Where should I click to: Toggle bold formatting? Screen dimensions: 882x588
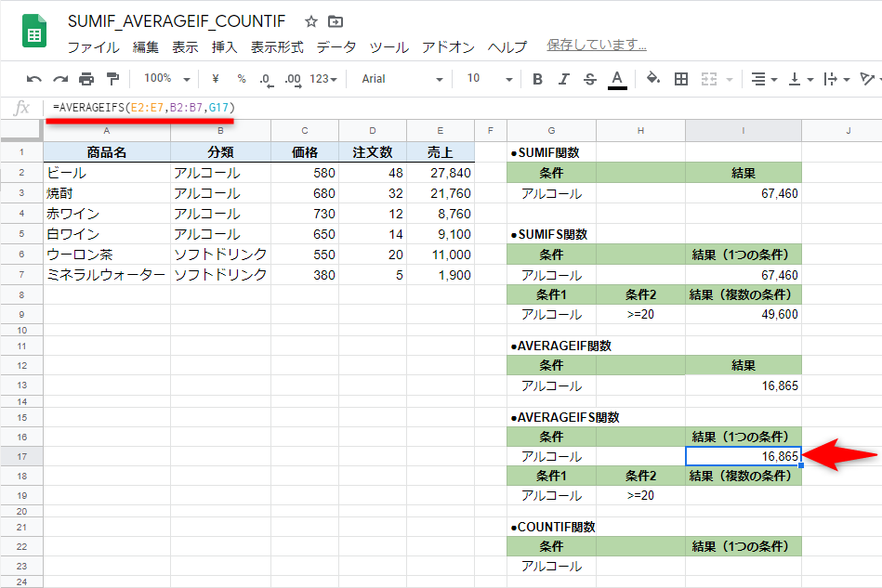pos(536,79)
